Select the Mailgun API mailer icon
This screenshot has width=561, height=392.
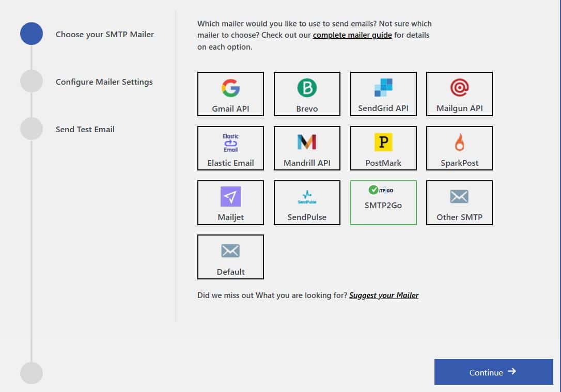tap(459, 88)
